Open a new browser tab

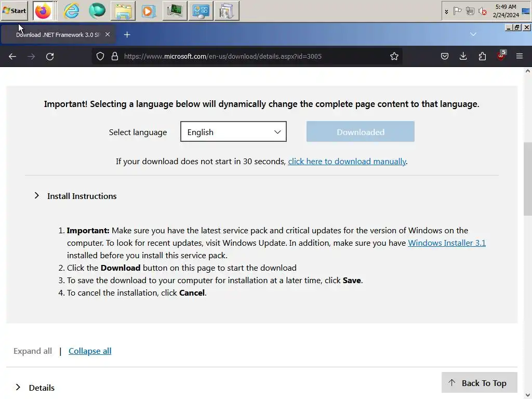click(127, 35)
